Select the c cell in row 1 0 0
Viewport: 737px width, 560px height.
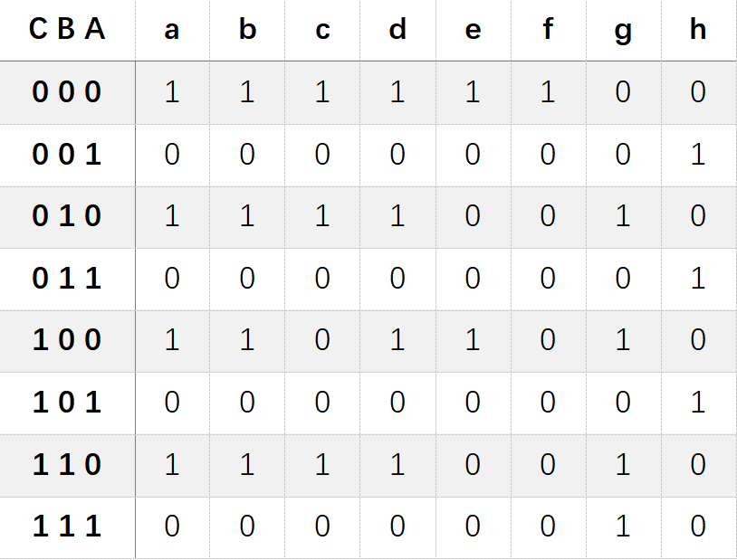tap(322, 340)
